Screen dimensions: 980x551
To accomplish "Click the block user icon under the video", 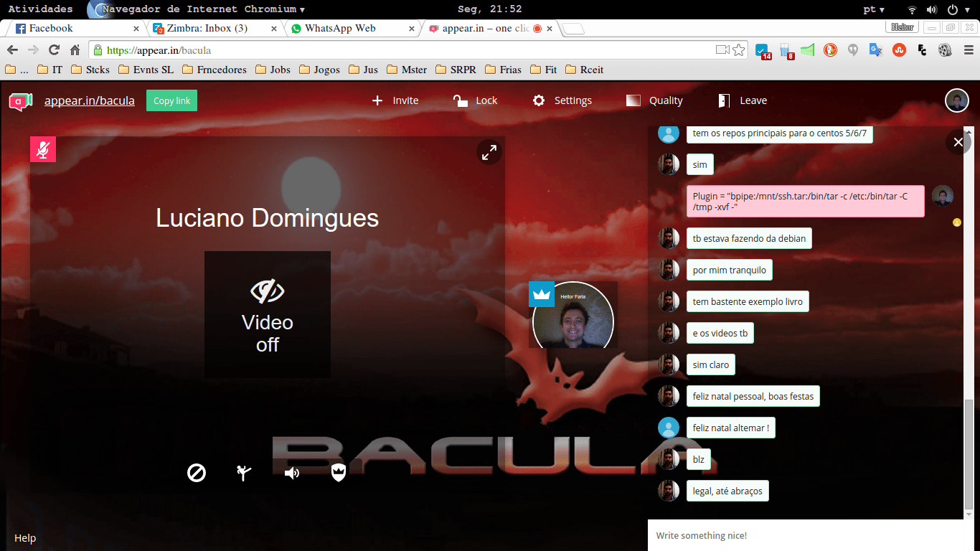I will coord(197,473).
